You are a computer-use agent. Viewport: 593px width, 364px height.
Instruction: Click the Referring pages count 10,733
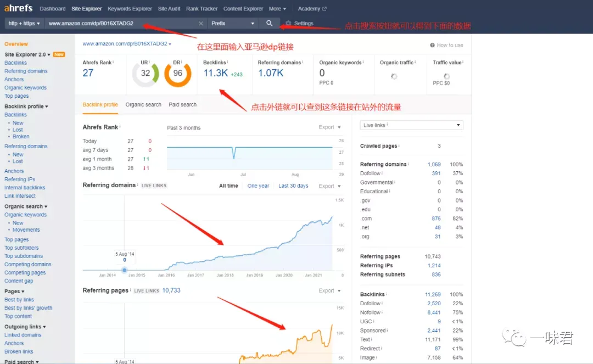(x=171, y=290)
